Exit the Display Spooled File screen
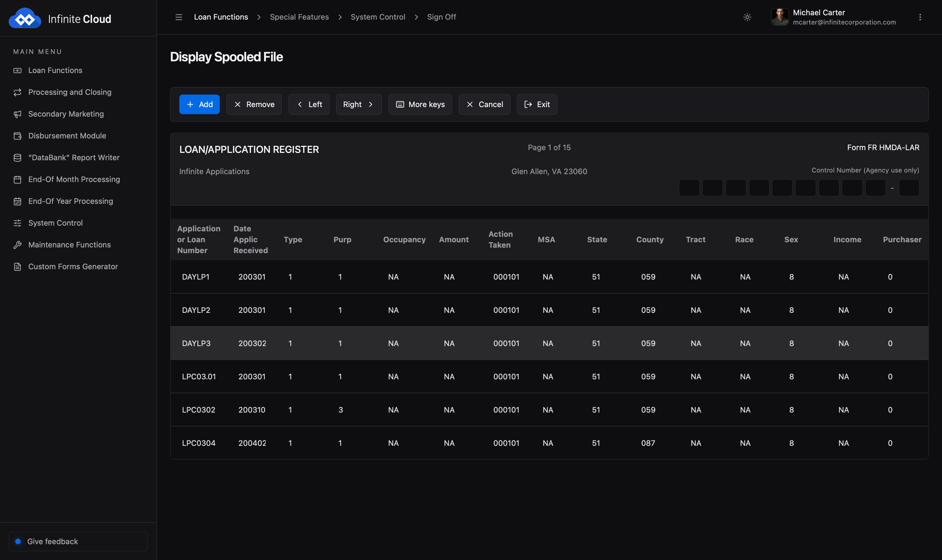Viewport: 942px width, 560px height. click(537, 104)
